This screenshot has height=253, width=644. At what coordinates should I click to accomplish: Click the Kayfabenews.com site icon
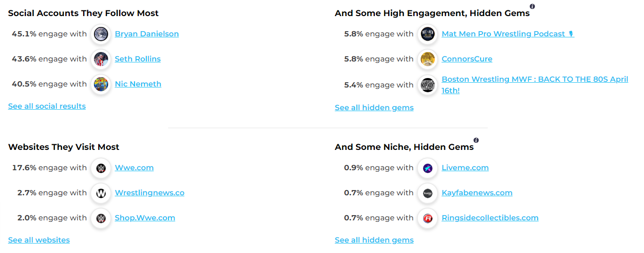(x=427, y=193)
